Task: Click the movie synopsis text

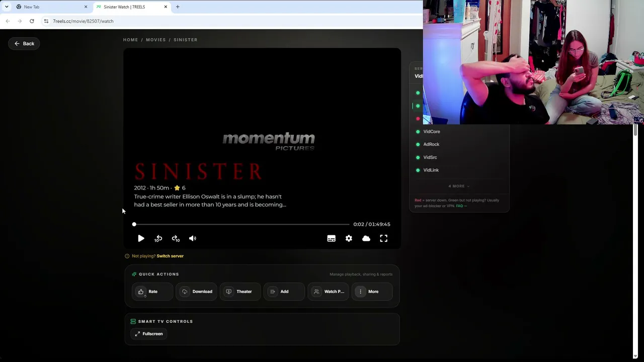Action: click(x=210, y=201)
